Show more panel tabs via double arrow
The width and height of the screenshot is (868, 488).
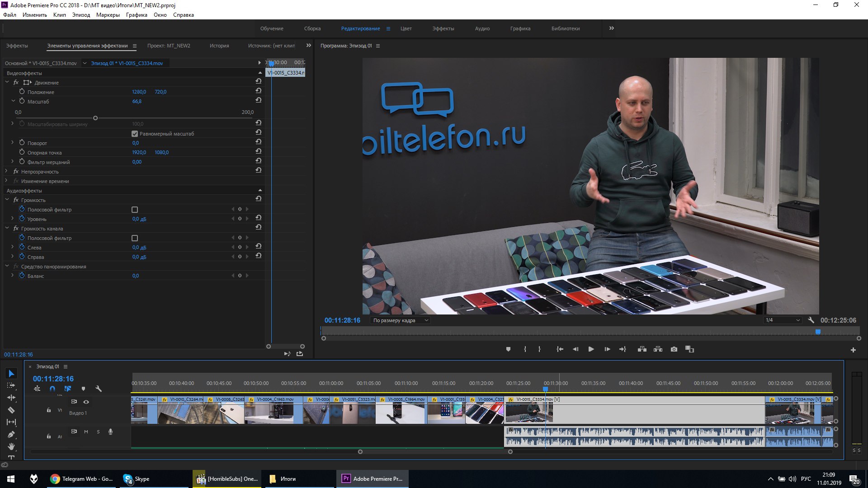coord(308,45)
